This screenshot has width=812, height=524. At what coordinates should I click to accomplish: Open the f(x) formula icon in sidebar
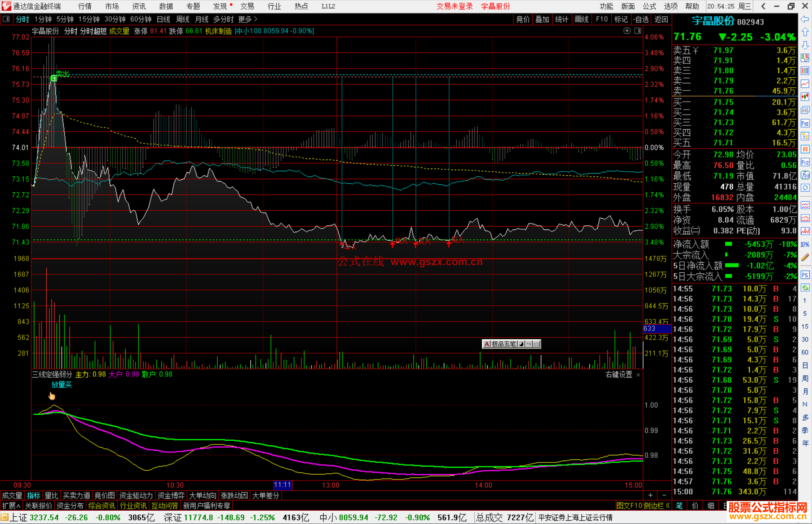point(805,175)
